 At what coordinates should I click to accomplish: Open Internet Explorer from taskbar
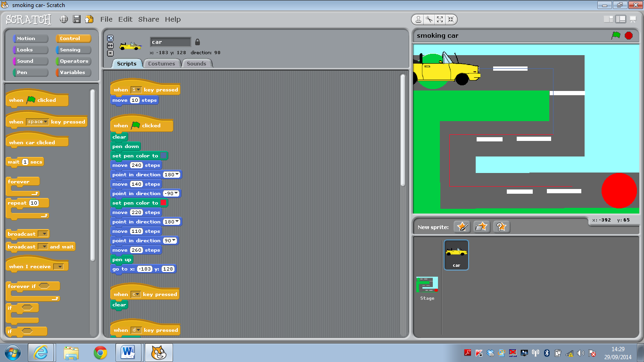point(41,353)
